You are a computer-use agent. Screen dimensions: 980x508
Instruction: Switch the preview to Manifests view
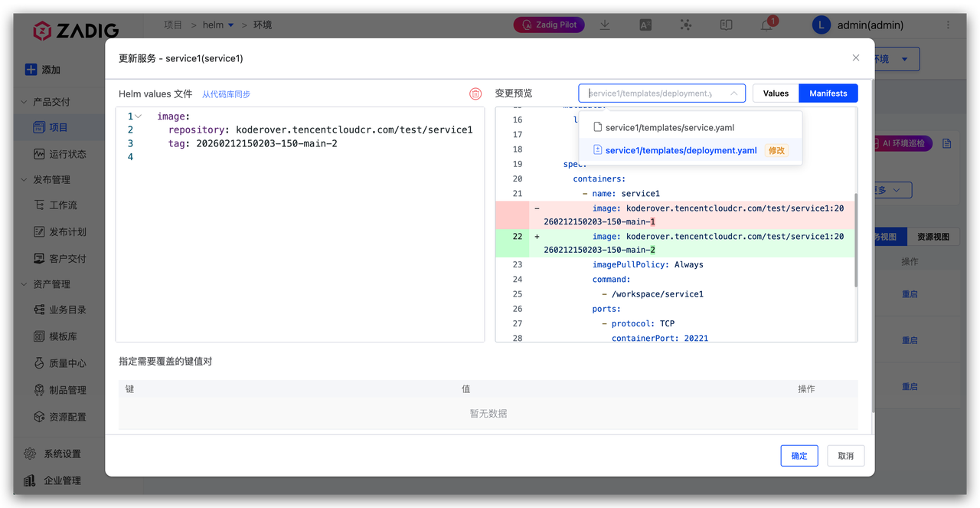[x=828, y=93]
